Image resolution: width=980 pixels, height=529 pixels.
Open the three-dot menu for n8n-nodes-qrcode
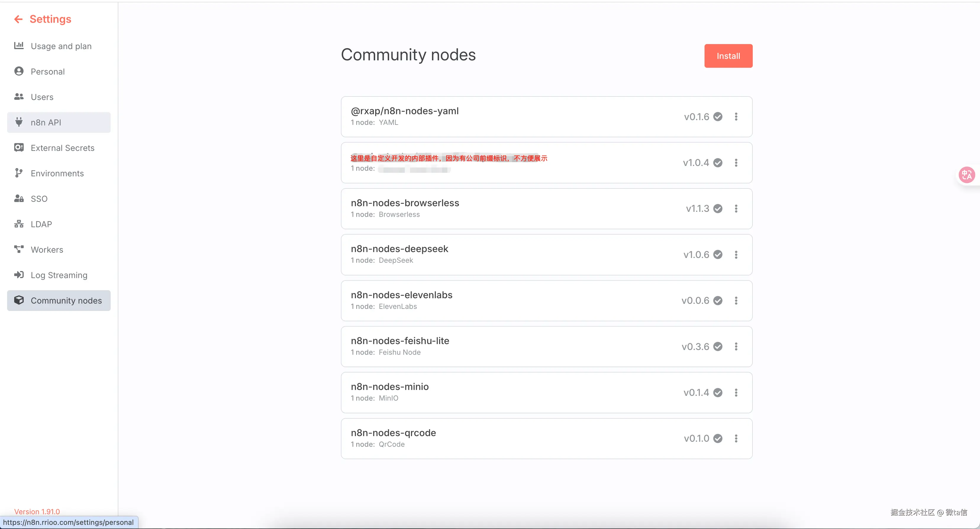736,438
